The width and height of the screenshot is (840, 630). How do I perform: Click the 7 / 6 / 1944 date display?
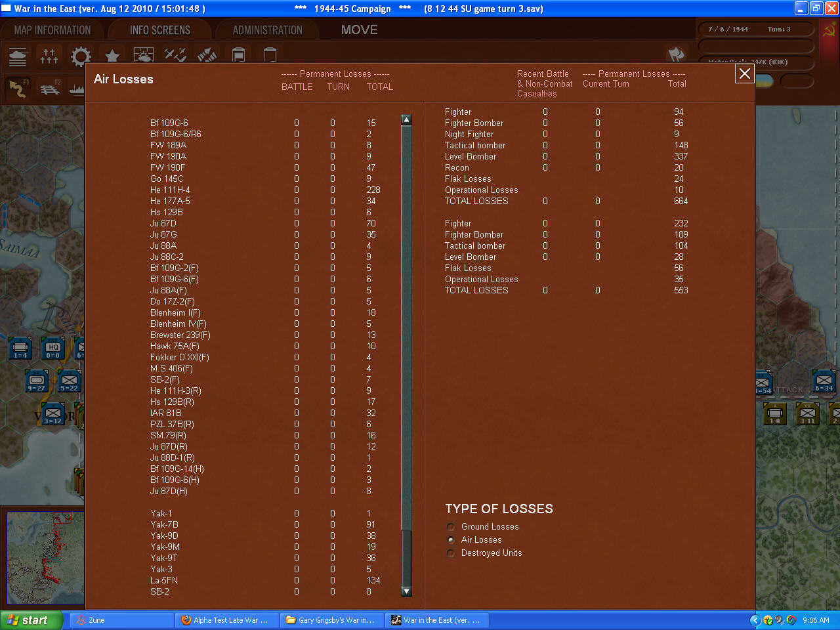coord(728,30)
